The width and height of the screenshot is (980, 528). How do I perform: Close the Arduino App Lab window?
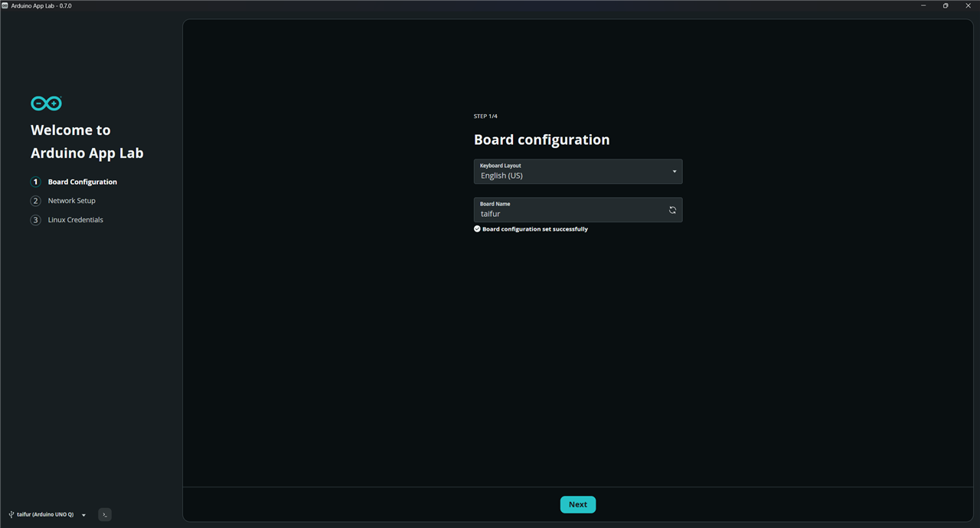(x=968, y=5)
